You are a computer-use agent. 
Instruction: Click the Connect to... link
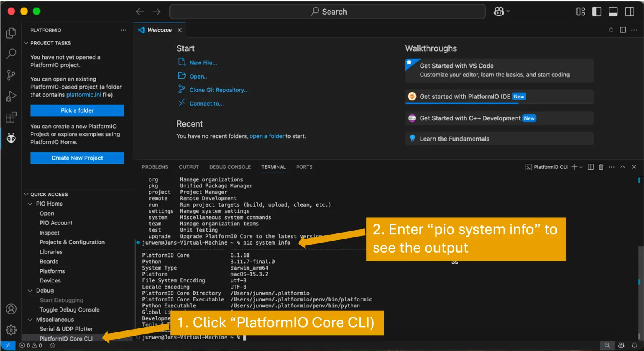click(206, 104)
